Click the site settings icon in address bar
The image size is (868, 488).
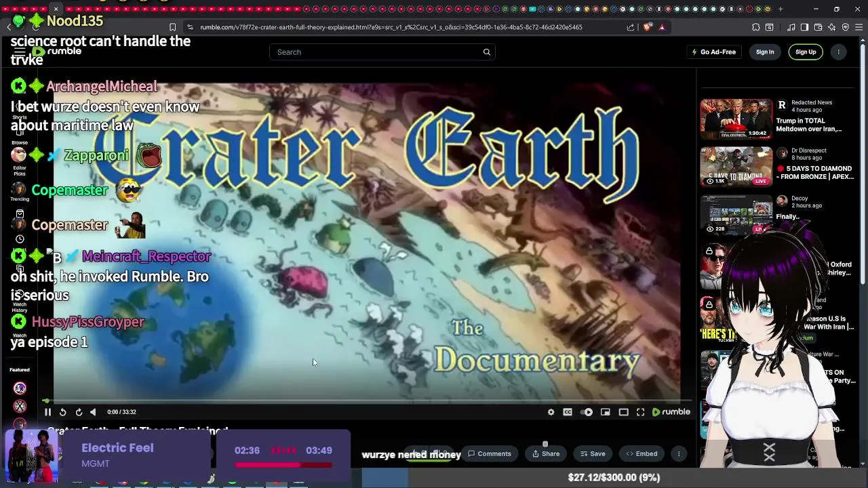[191, 27]
